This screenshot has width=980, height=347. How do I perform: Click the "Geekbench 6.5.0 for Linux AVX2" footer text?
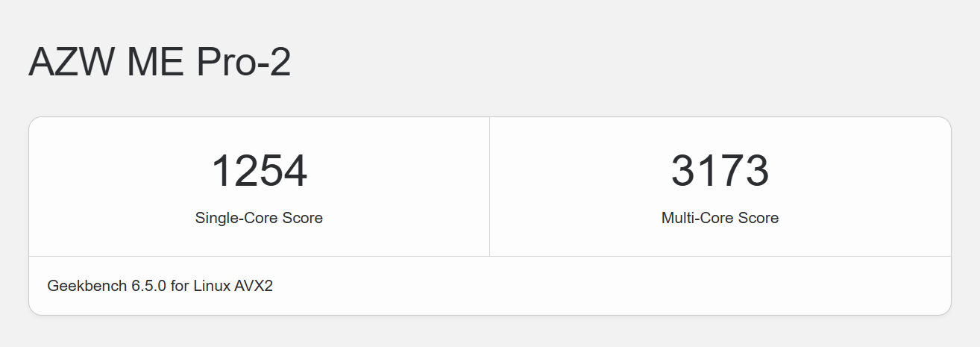pyautogui.click(x=160, y=285)
